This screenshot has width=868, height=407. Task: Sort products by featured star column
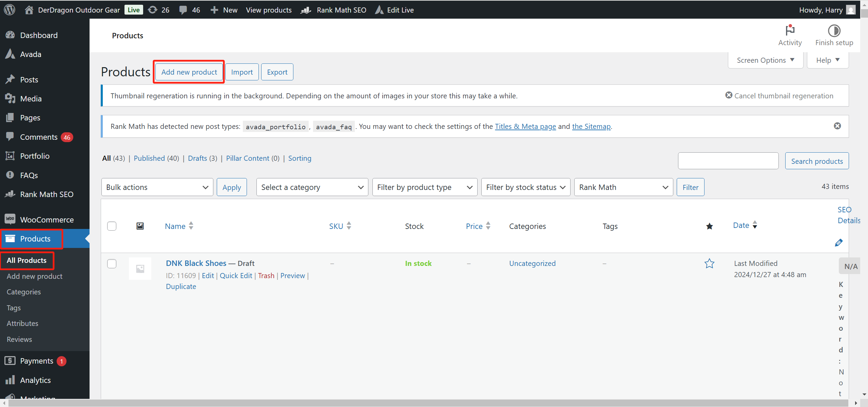pos(709,226)
